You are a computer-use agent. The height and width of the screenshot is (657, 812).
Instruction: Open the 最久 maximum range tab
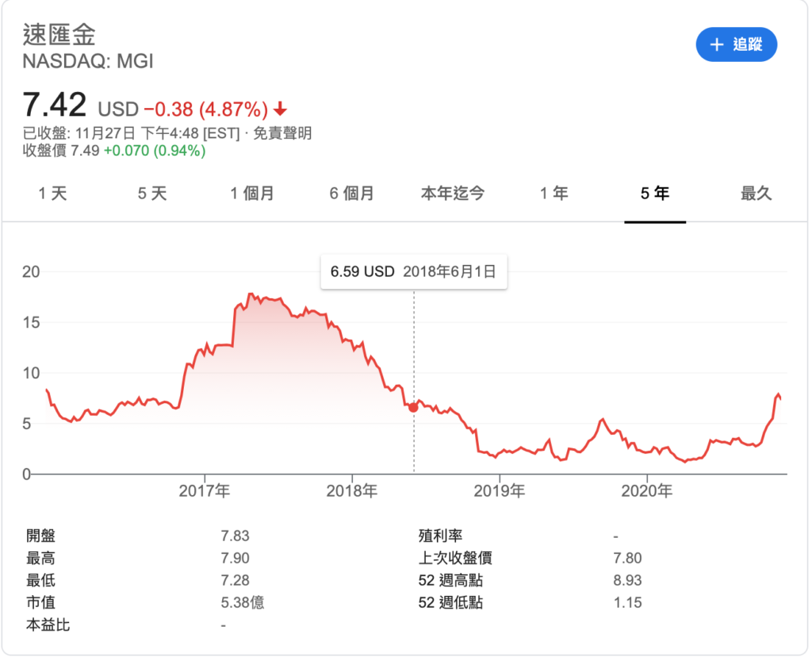[756, 194]
